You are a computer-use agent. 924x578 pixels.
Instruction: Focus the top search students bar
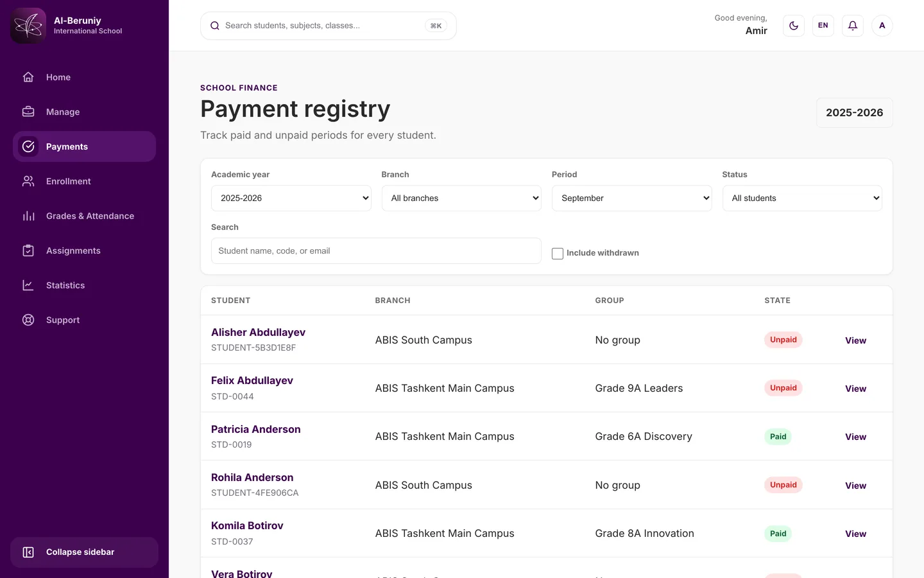pyautogui.click(x=329, y=26)
